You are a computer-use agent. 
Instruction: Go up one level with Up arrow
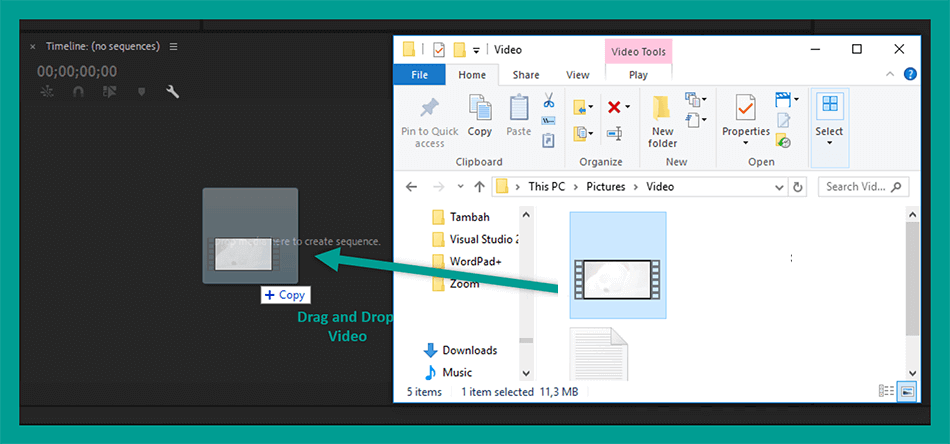click(x=479, y=187)
